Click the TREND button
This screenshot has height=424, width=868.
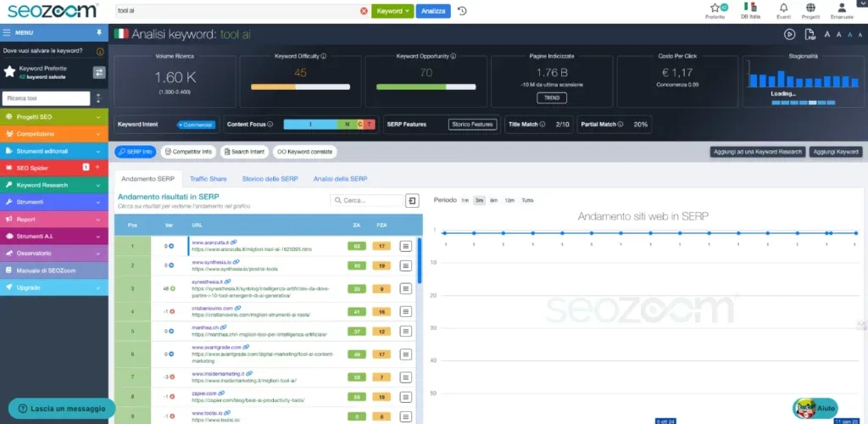[551, 98]
